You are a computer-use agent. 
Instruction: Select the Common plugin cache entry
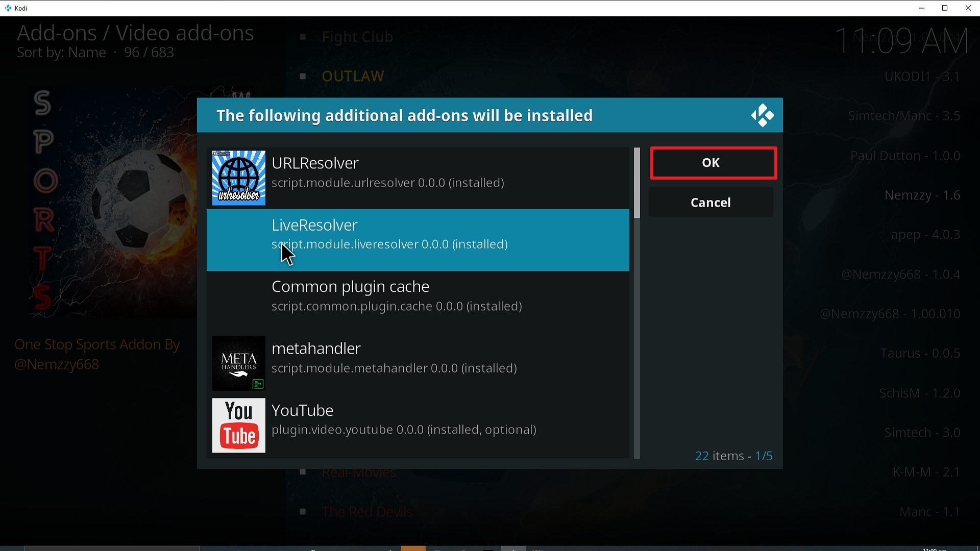[x=418, y=302]
